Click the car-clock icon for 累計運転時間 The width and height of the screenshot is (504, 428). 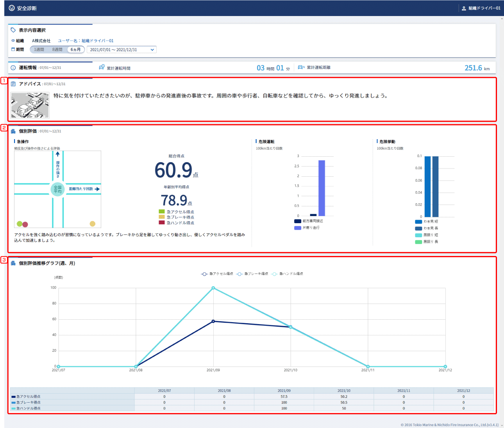click(102, 68)
